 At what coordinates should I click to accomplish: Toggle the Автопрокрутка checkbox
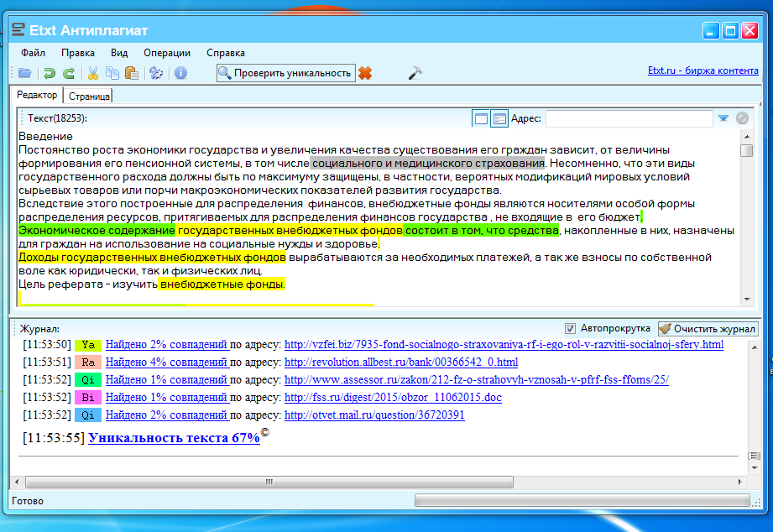coord(571,328)
